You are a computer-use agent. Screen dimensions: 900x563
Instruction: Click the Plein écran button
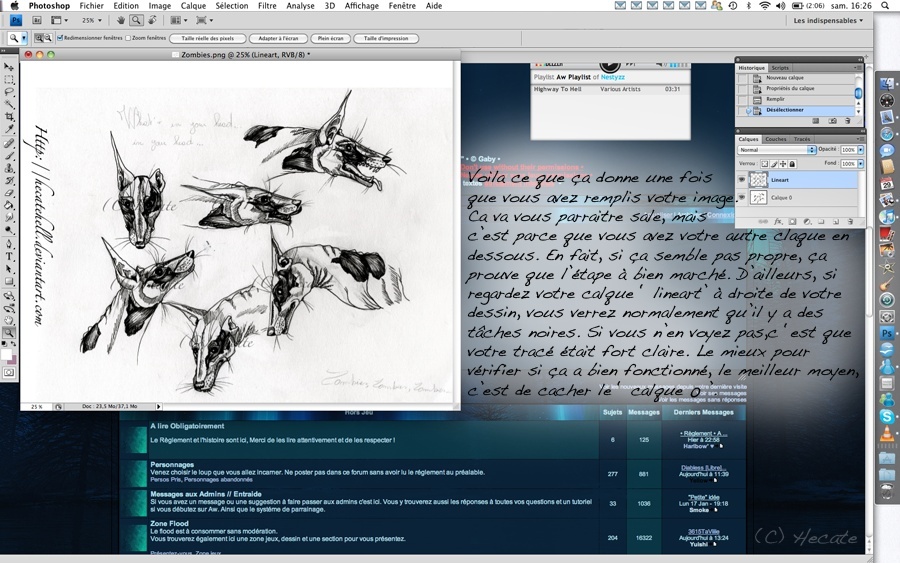point(331,38)
